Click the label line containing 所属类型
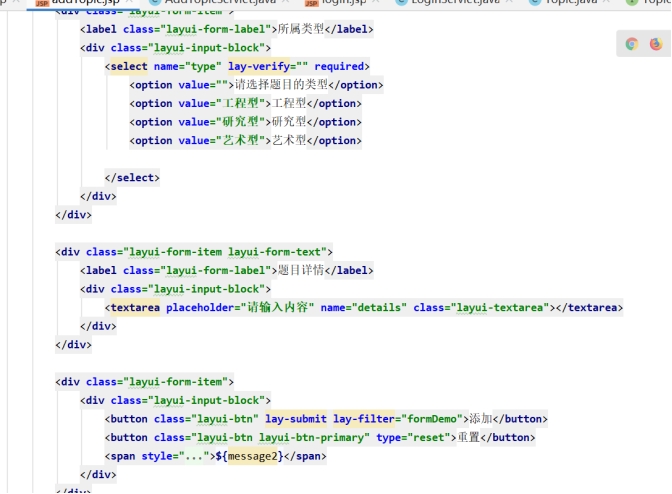Screen dimensions: 672x494 coord(227,29)
